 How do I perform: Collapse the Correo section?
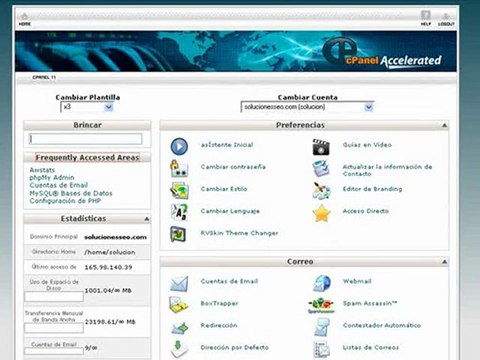tap(444, 262)
